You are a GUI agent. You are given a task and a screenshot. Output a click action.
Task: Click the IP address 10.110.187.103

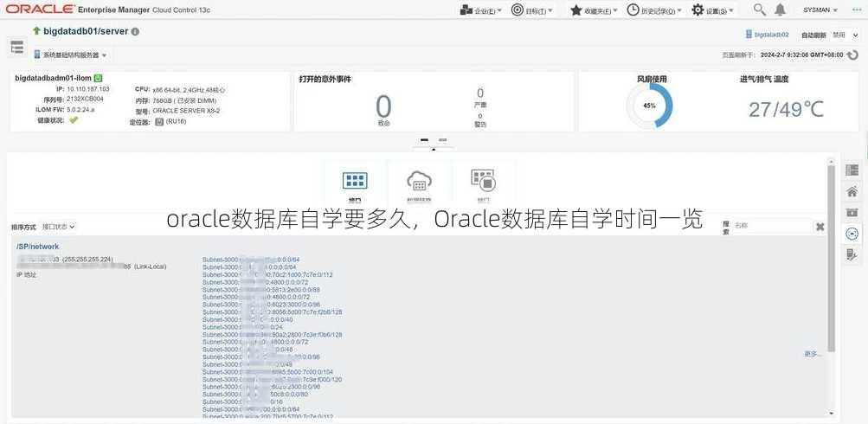point(88,88)
